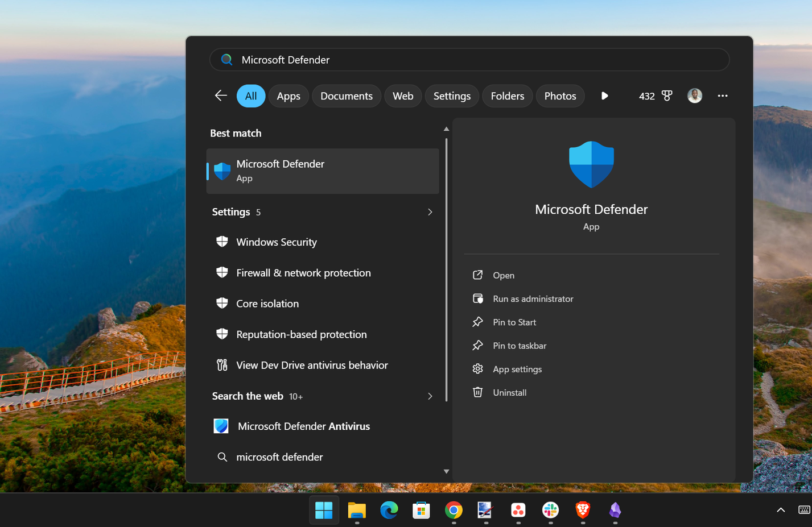Switch to the Photos filter tab

(x=560, y=96)
